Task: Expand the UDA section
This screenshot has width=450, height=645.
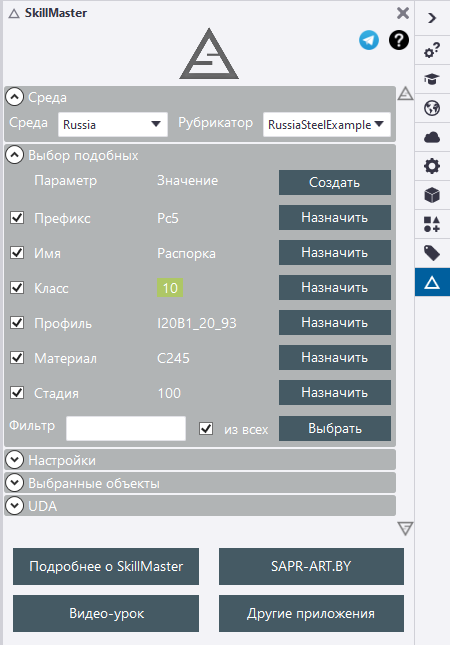Action: pyautogui.click(x=14, y=506)
